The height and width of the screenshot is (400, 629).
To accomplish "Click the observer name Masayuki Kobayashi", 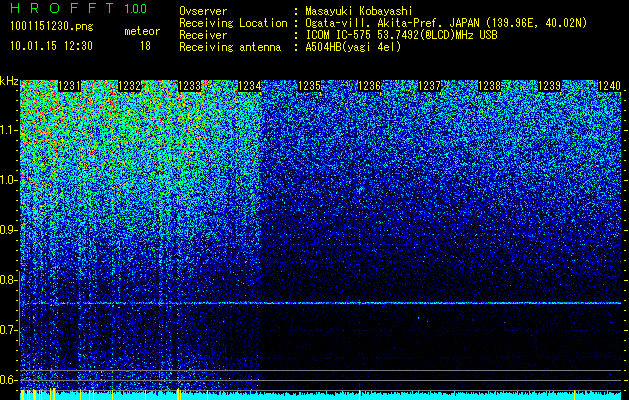I will point(359,11).
